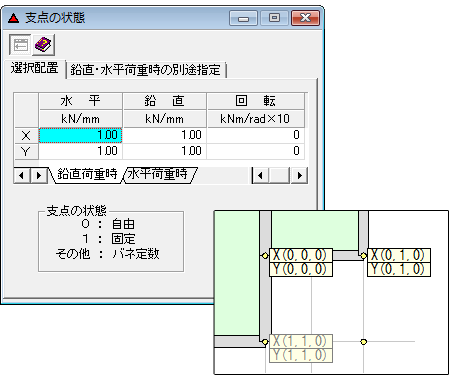Click the Y row header
This screenshot has width=456, height=382.
pos(26,152)
